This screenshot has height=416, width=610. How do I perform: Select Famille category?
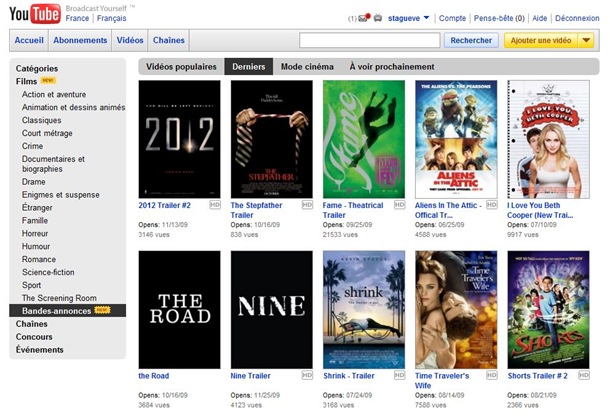pos(35,220)
